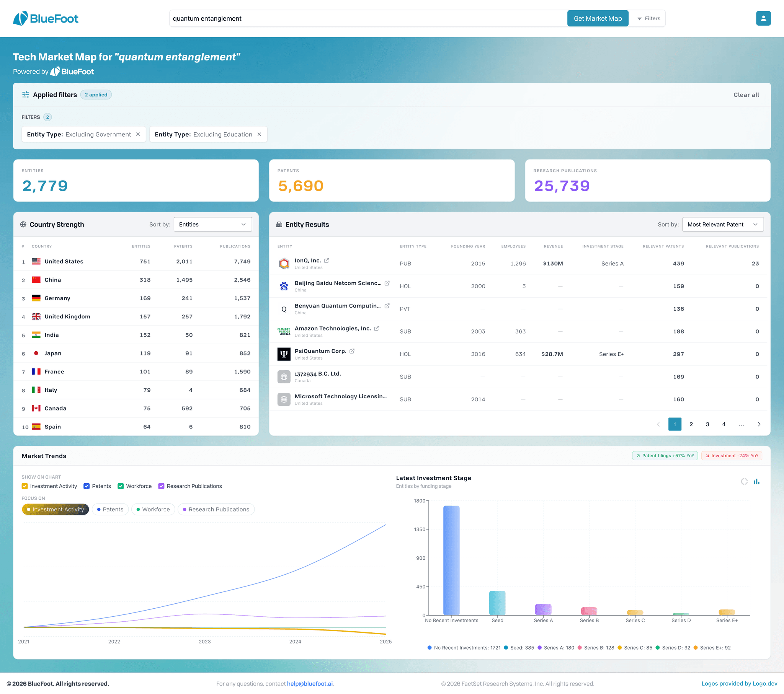Image resolution: width=784 pixels, height=694 pixels.
Task: Switch the investment stage chart to bar view
Action: [756, 481]
